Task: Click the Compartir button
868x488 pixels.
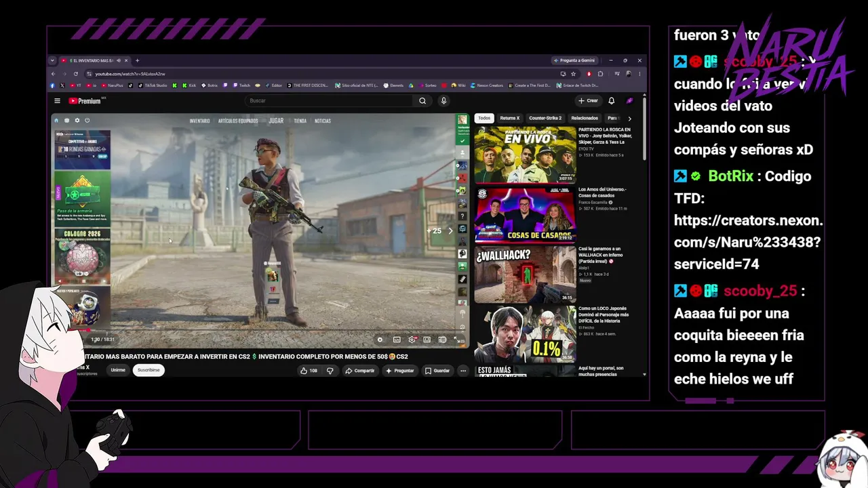Action: (359, 371)
